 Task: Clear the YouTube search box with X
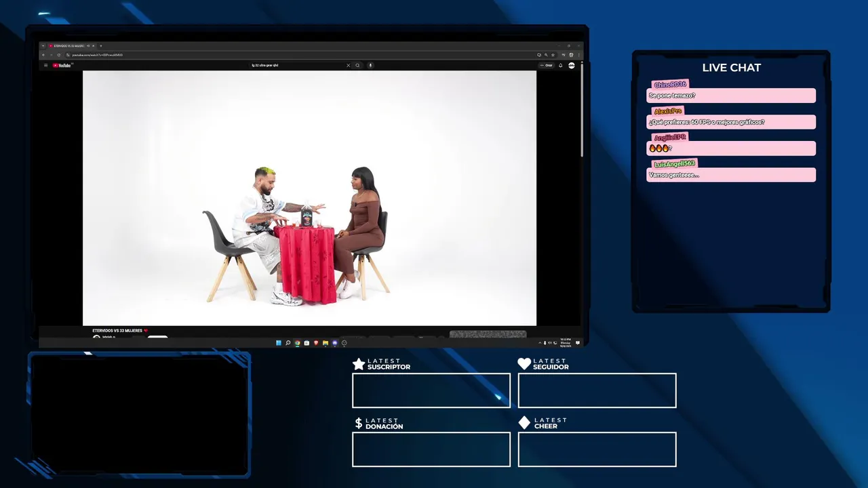click(x=349, y=65)
